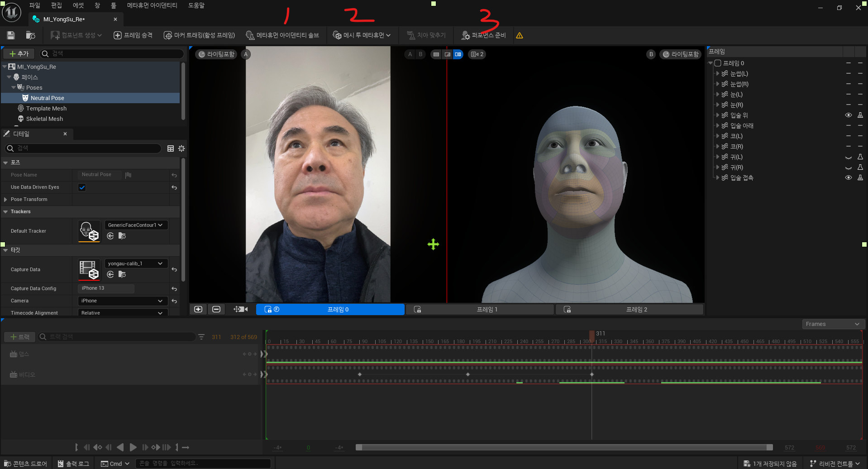Toggle visibility eye for 입술 접속 curve

coord(849,178)
